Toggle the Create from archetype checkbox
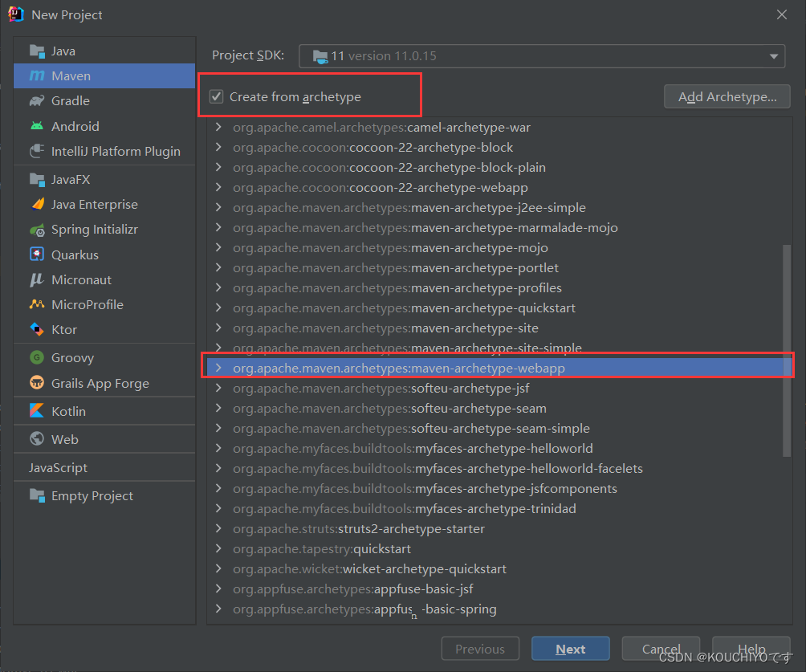Viewport: 806px width, 672px height. [x=217, y=96]
